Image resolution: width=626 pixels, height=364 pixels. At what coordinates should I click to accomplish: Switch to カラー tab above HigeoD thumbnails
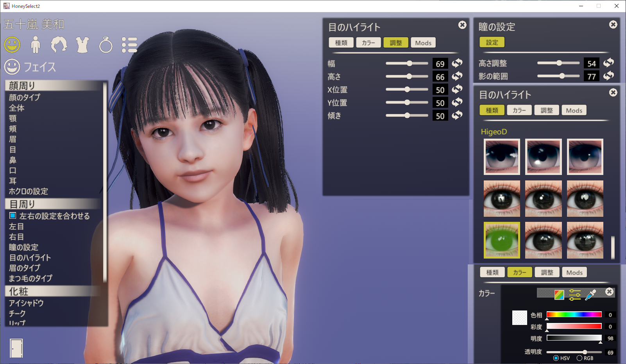tap(519, 111)
